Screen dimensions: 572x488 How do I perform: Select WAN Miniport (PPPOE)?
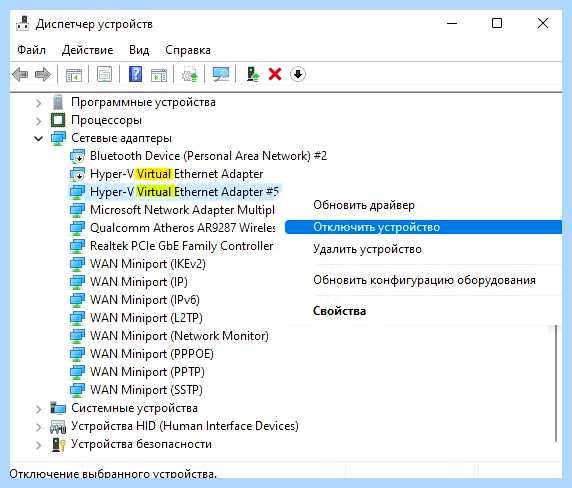click(152, 354)
